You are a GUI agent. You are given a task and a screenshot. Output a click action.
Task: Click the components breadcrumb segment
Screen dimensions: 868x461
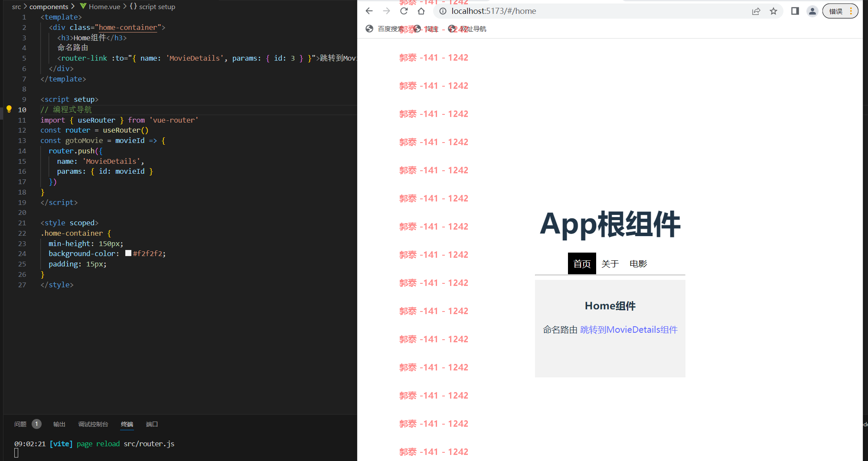click(x=49, y=6)
